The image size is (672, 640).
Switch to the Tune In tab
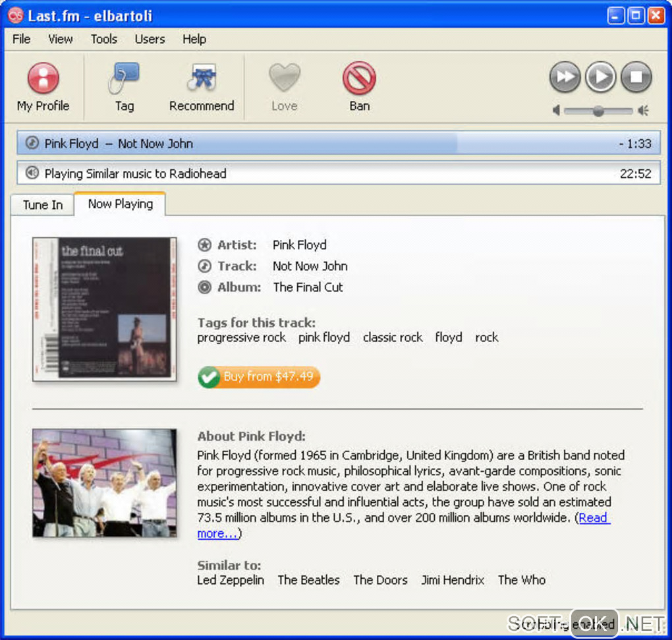pos(43,205)
